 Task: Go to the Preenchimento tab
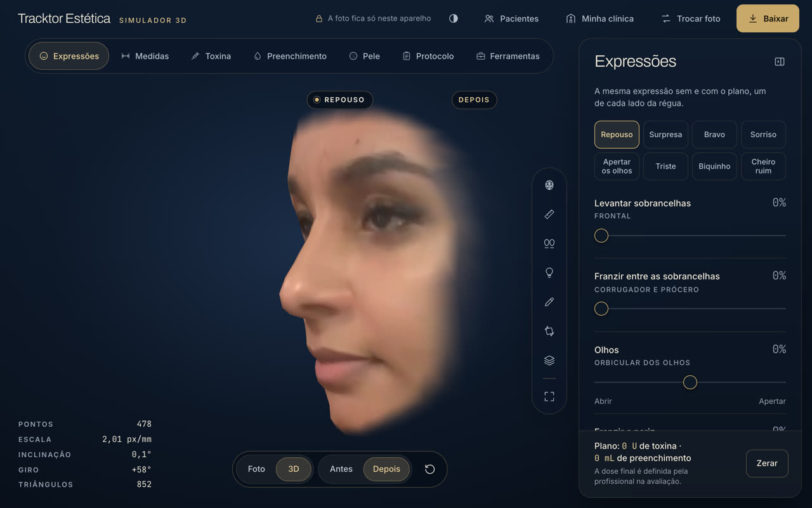[x=290, y=56]
